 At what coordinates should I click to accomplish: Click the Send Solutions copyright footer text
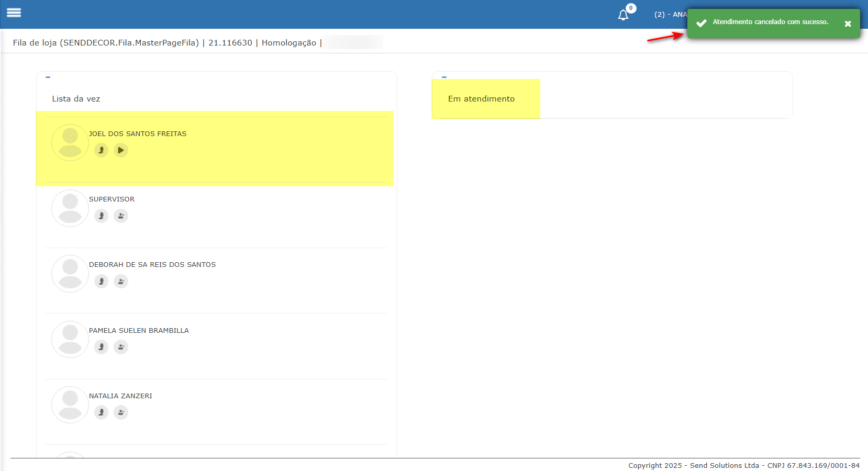(x=744, y=466)
